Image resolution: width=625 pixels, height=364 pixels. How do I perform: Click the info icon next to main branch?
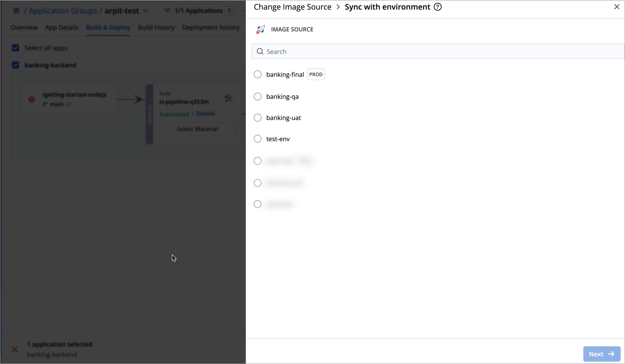(69, 104)
